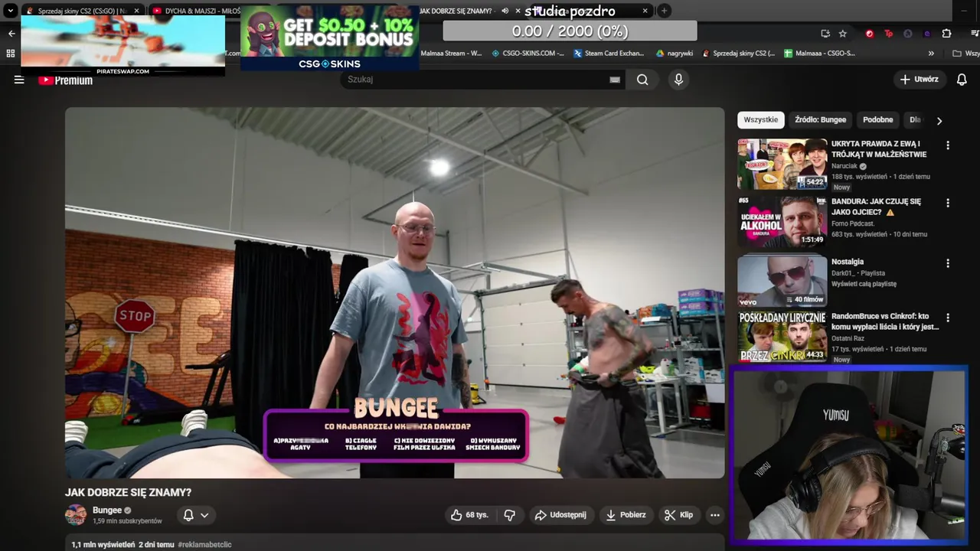Screen dimensions: 980x551
Task: Open Steam Card Exchange bookmark
Action: click(x=611, y=54)
